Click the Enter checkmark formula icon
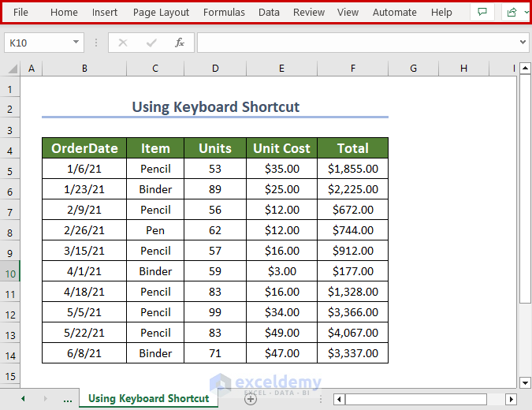532x410 pixels. click(x=151, y=43)
